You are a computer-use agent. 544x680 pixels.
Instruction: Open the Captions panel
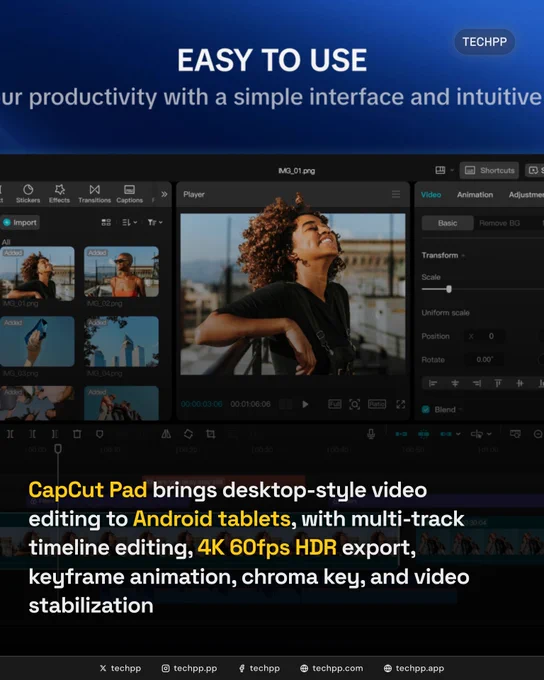pyautogui.click(x=129, y=193)
